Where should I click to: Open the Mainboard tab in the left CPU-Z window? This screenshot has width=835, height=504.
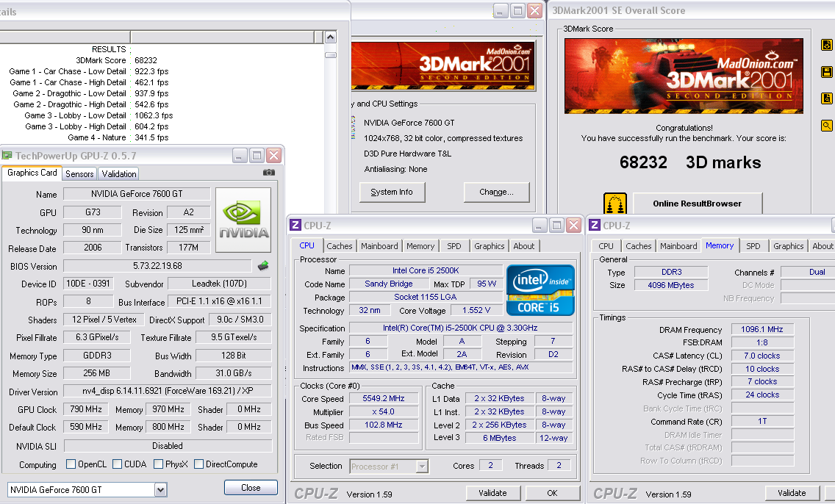(379, 246)
